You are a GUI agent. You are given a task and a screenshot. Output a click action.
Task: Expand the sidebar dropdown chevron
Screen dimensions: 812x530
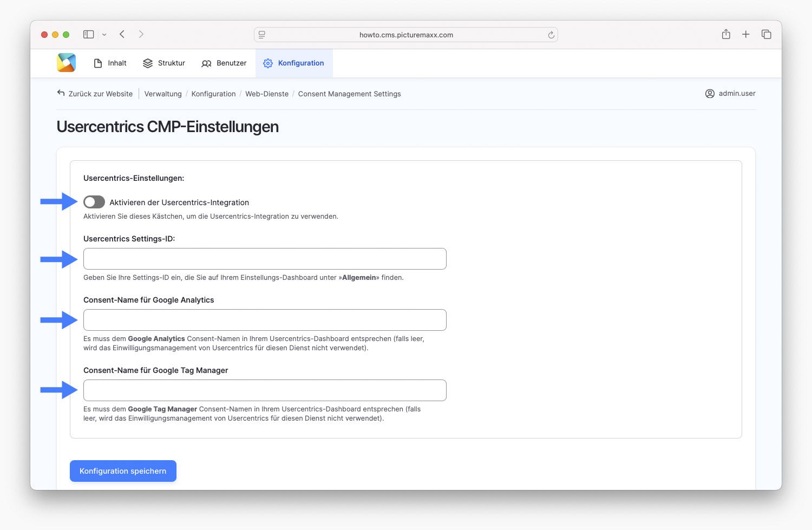point(104,35)
